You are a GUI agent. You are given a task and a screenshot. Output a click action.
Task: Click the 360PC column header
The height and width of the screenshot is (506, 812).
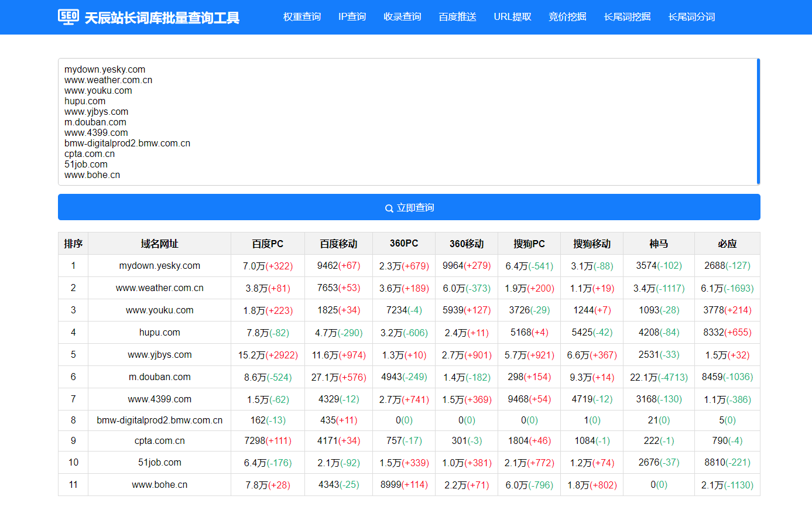pyautogui.click(x=404, y=244)
